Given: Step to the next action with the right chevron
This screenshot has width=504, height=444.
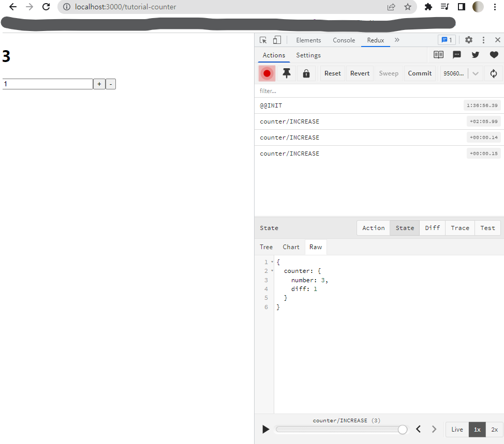Looking at the screenshot, I should click(434, 429).
